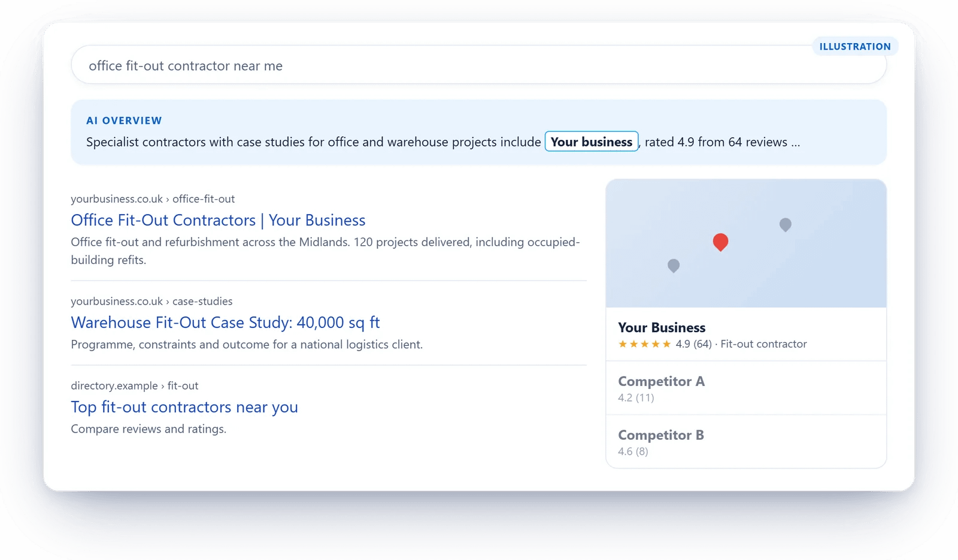This screenshot has height=560, width=958.
Task: Click the five-star rating for Your Business
Action: (x=644, y=344)
